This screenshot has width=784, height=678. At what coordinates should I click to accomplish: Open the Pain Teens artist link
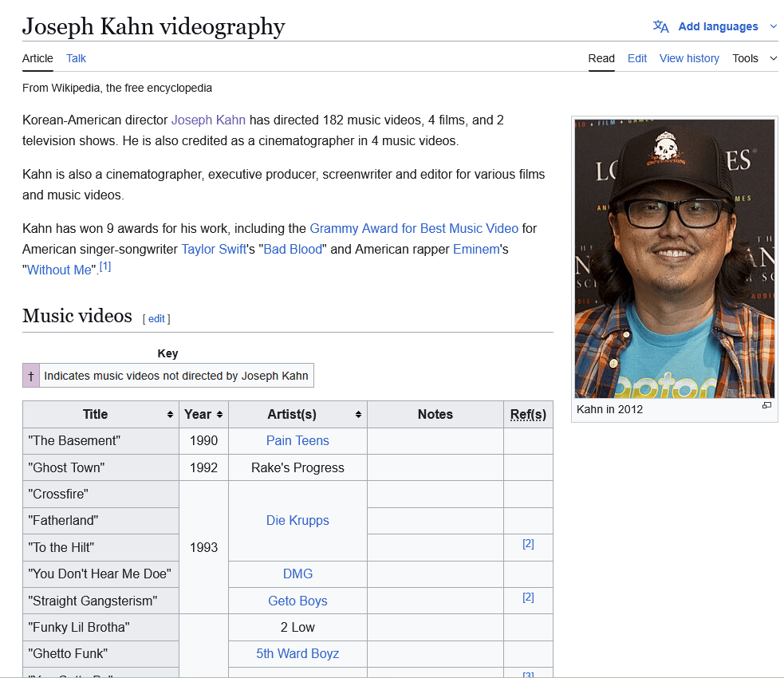pos(297,440)
